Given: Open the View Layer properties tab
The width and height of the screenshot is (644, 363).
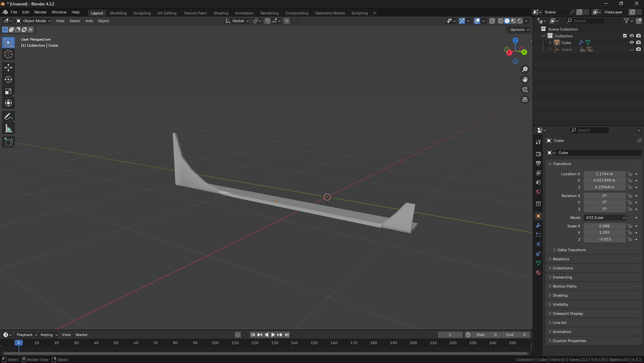Looking at the screenshot, I should tap(538, 173).
